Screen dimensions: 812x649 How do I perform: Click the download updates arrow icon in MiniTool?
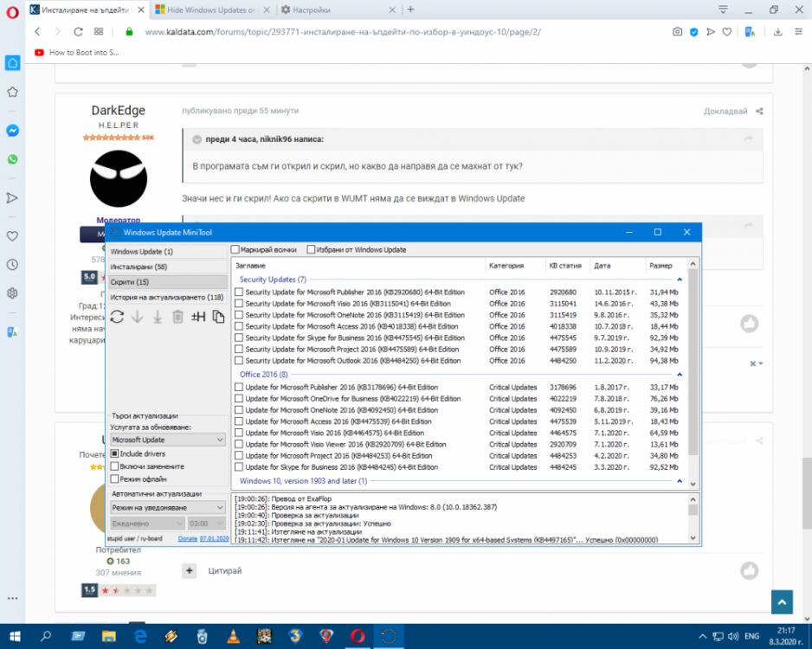coord(138,317)
